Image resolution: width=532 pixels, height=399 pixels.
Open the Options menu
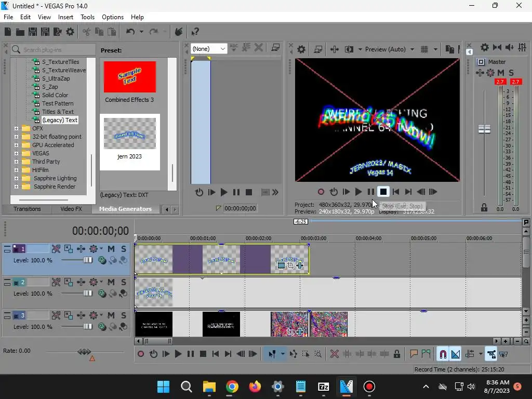click(x=113, y=17)
